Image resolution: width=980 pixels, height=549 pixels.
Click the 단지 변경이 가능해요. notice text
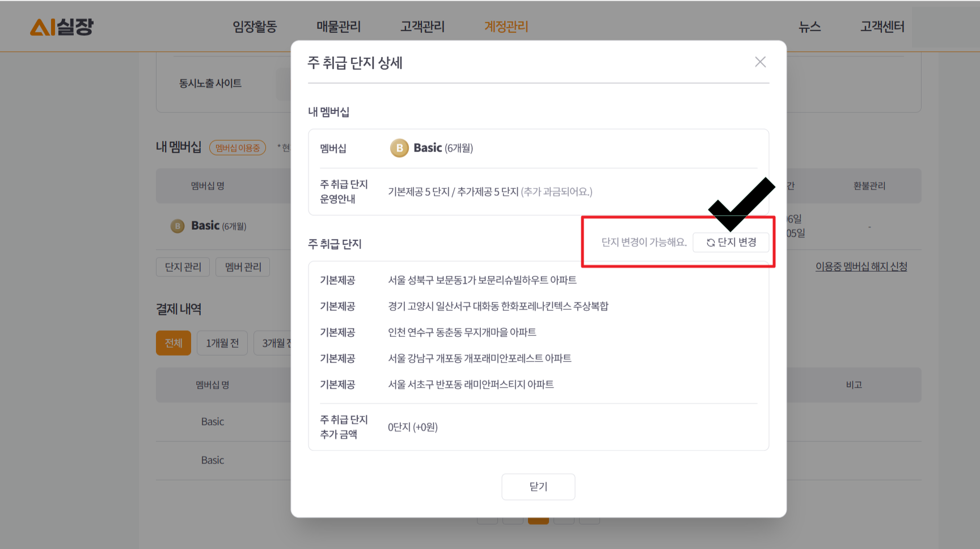(x=644, y=242)
